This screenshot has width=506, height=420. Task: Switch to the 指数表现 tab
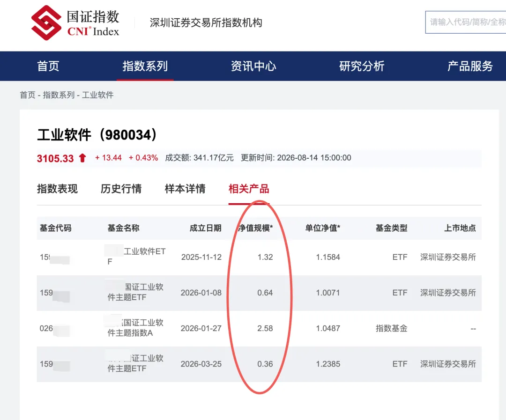click(58, 189)
